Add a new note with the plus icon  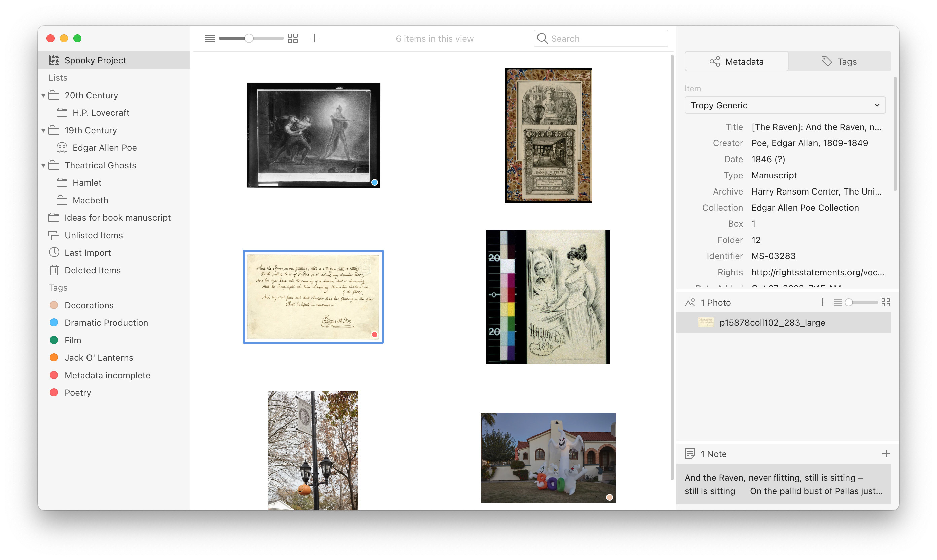(886, 453)
